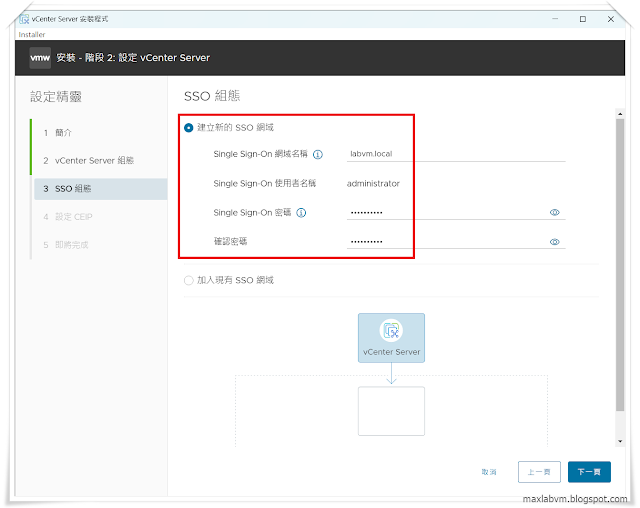The image size is (640, 508).
Task: Select step 3 SSO 組態
Action: point(100,189)
